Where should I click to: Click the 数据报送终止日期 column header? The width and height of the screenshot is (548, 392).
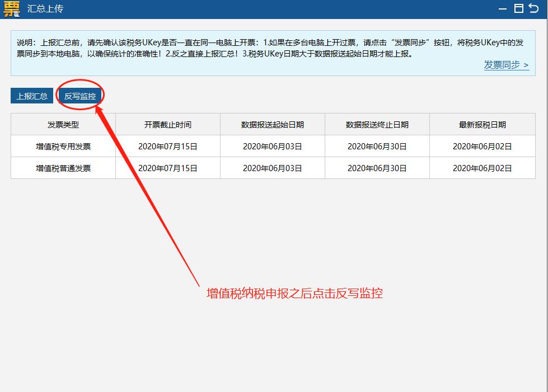pos(376,124)
